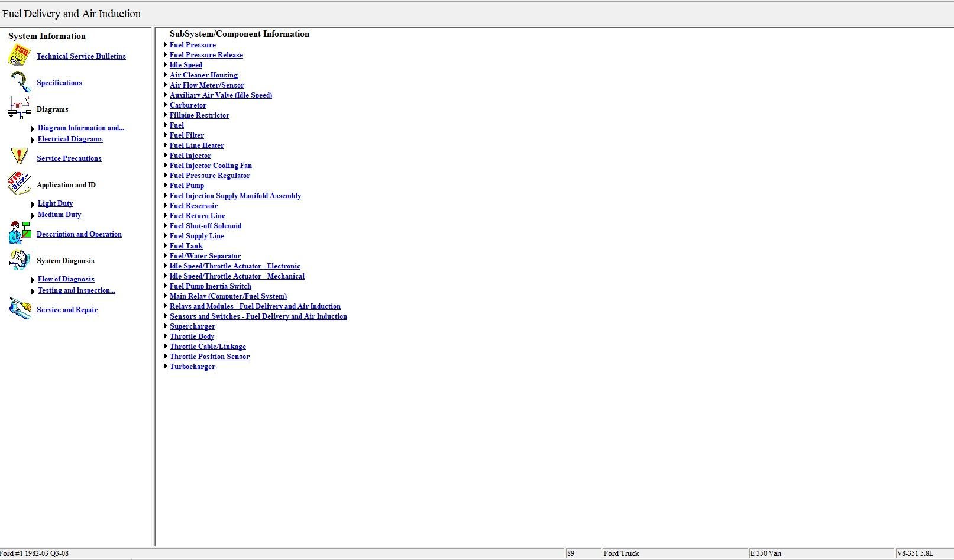
Task: Select the Testing and Inspection link
Action: pos(76,290)
